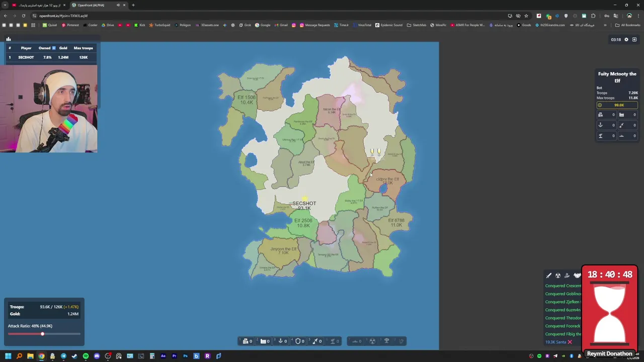Sort leaderboard by Gold column
The image size is (644, 362).
tap(63, 48)
